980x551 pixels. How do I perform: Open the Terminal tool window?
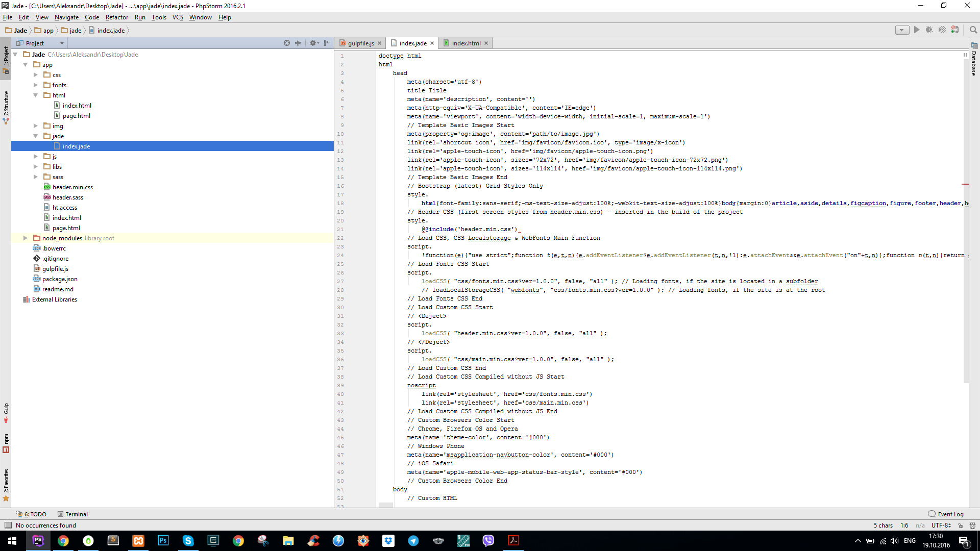pos(73,514)
